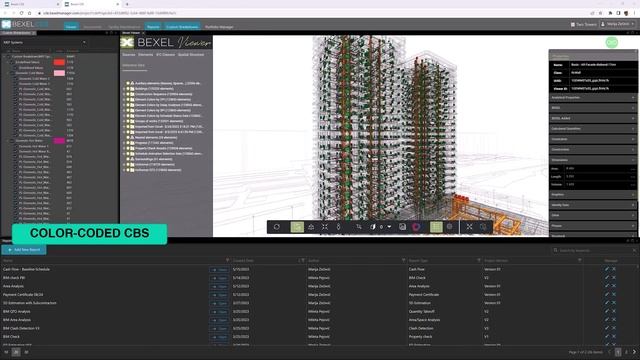Open the BIM QTO Analysis report
This screenshot has height=360, width=640.
[x=219, y=311]
